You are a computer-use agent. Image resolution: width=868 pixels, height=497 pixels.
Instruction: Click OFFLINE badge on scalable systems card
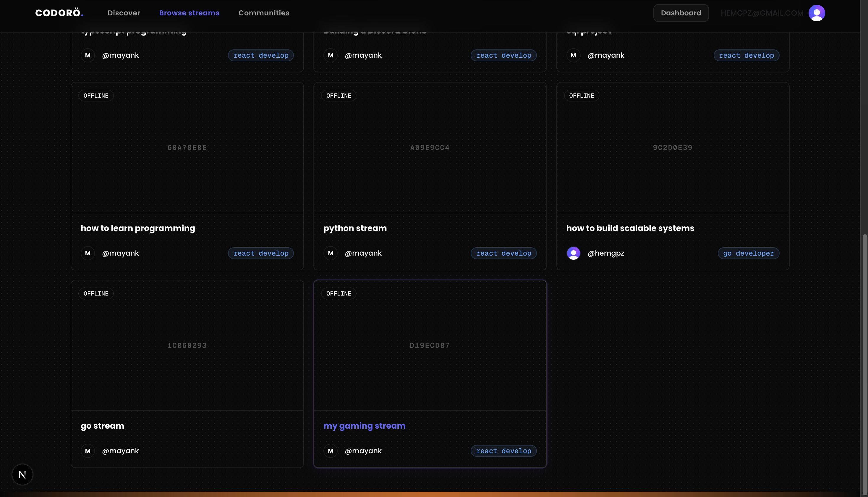(x=582, y=96)
